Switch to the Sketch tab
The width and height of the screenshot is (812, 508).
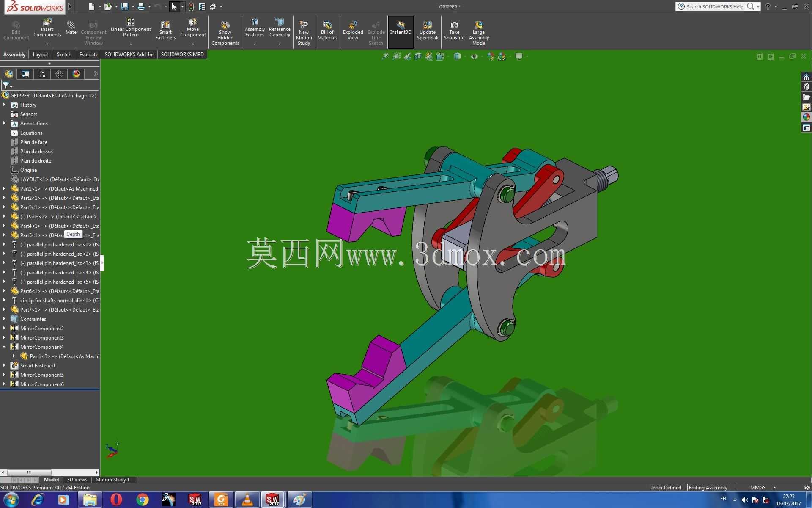pyautogui.click(x=64, y=55)
